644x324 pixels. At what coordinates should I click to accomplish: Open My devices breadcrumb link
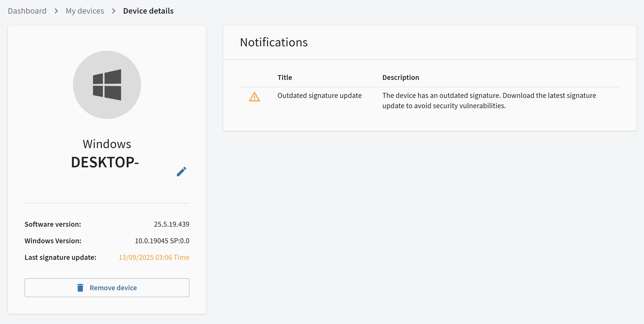(85, 11)
